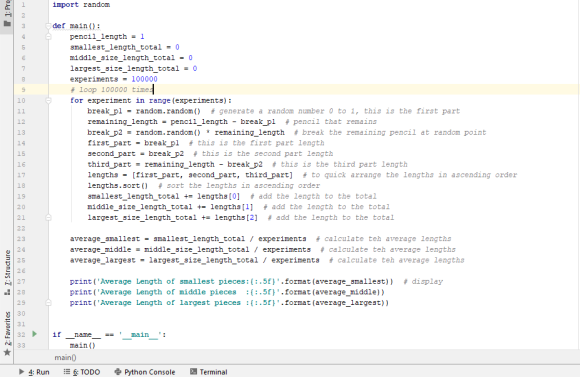Click the list icon of the TODO tab
This screenshot has width=580, height=377.
[67, 371]
